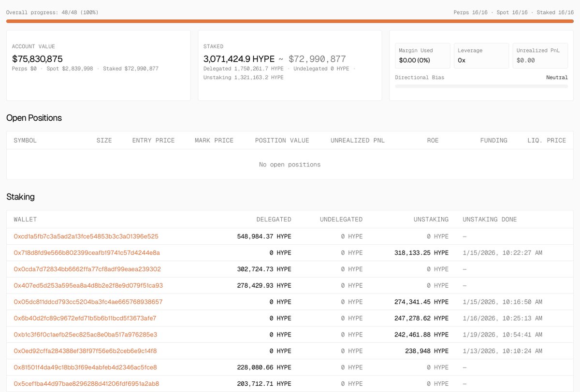Click the Staking section heading

pos(20,197)
